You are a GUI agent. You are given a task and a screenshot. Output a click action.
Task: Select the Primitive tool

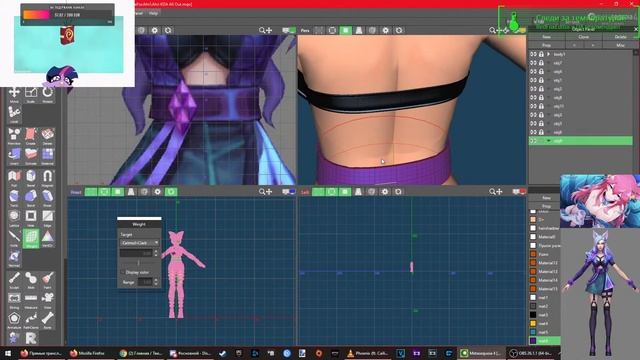click(14, 136)
